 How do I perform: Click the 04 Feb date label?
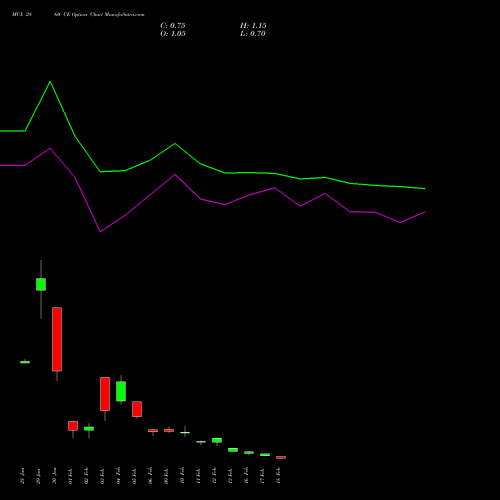pos(118,476)
